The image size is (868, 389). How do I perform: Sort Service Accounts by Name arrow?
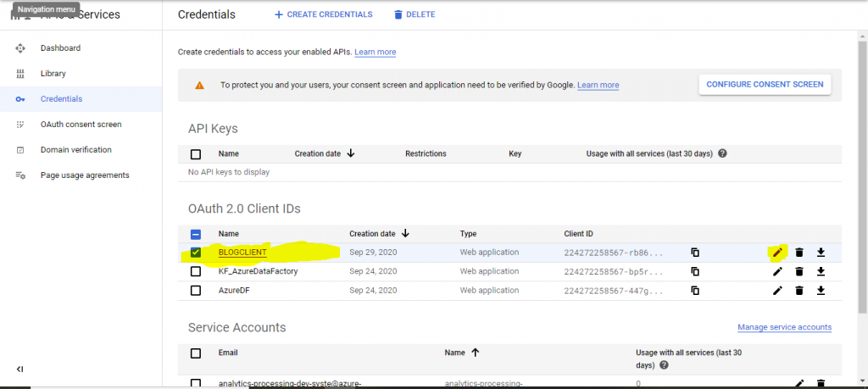point(475,353)
